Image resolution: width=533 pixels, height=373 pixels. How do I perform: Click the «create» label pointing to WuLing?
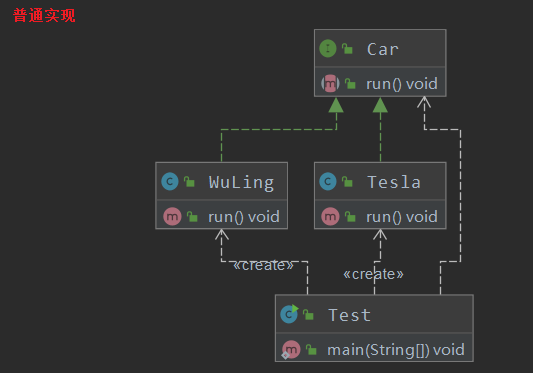[263, 265]
